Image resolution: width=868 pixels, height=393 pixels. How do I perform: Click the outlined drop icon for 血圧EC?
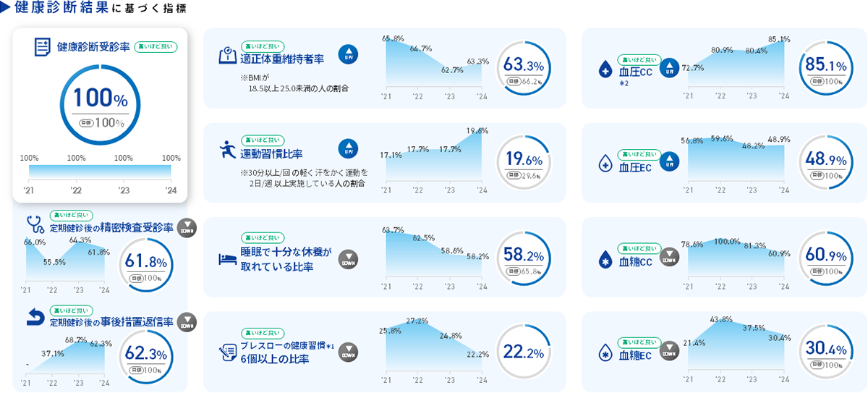(x=605, y=164)
